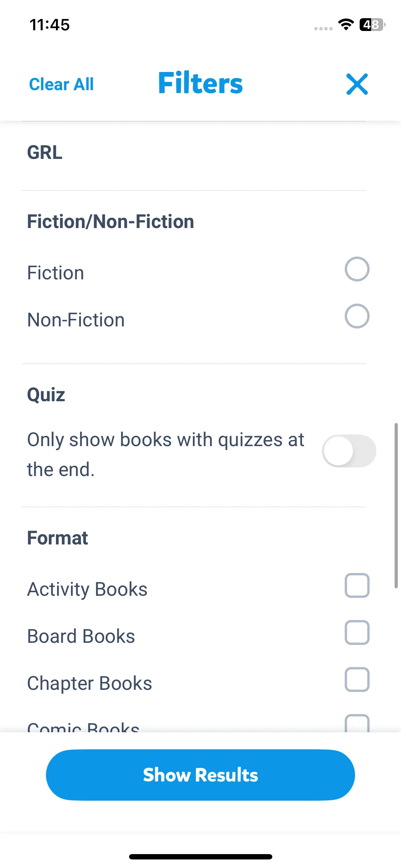Tap the Filters title heading
The image size is (401, 868).
tap(200, 83)
